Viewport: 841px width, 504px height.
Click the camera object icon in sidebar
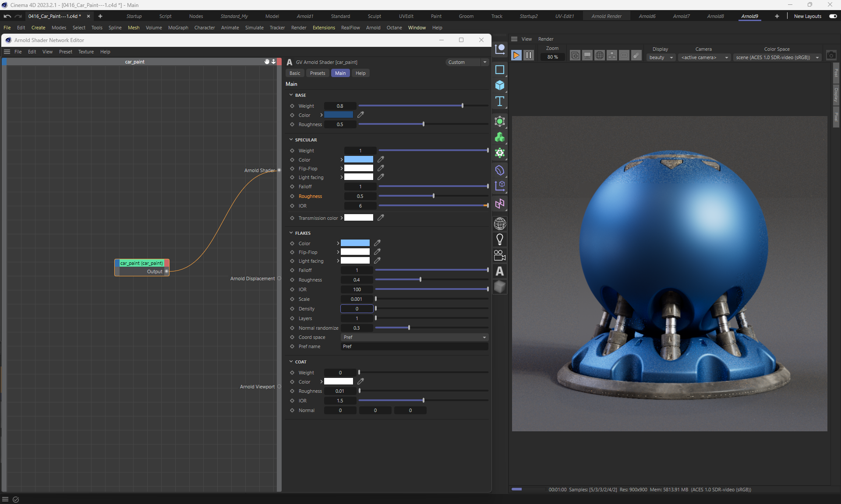click(499, 255)
